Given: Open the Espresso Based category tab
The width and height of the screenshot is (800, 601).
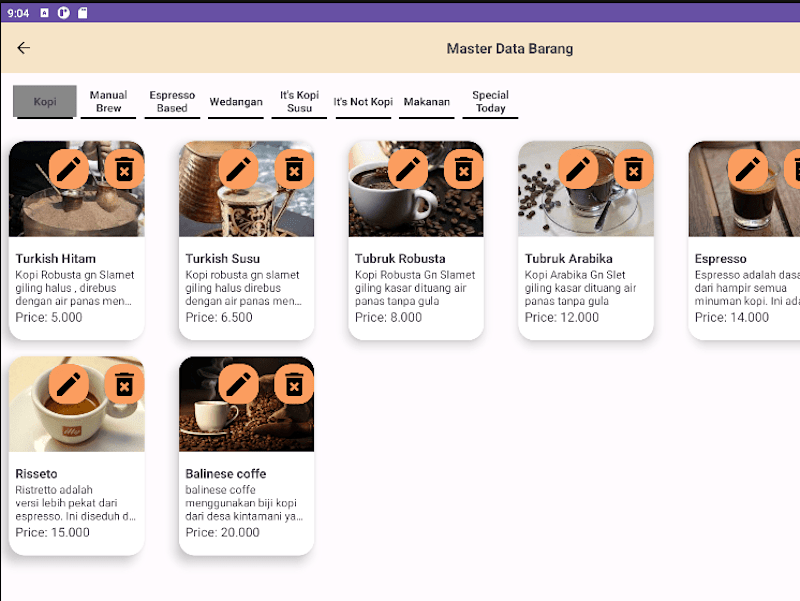Looking at the screenshot, I should [x=172, y=102].
